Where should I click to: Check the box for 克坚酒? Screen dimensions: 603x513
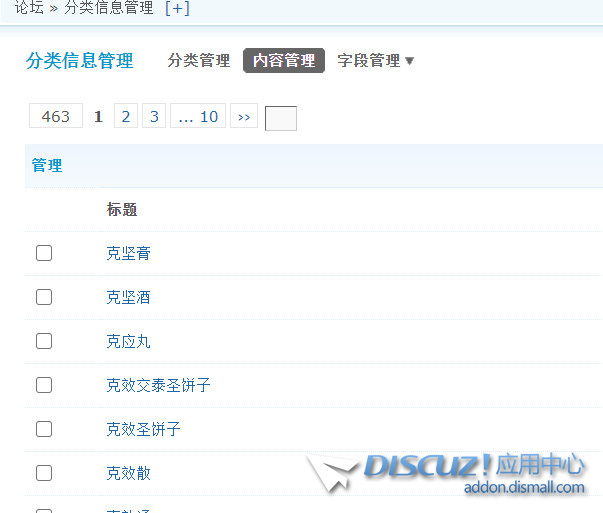coord(44,297)
